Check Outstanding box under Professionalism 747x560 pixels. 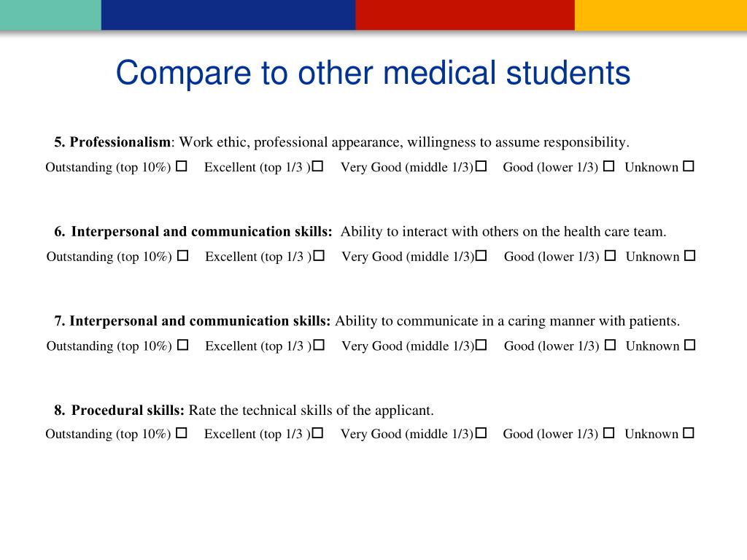[182, 166]
